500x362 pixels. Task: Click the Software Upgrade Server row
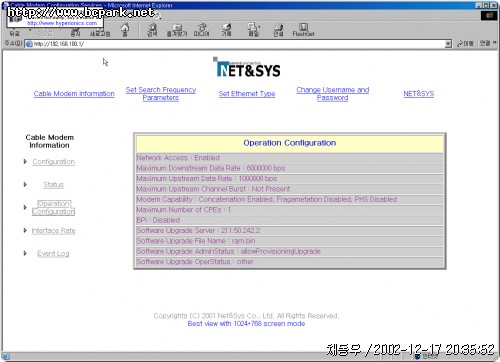point(290,231)
